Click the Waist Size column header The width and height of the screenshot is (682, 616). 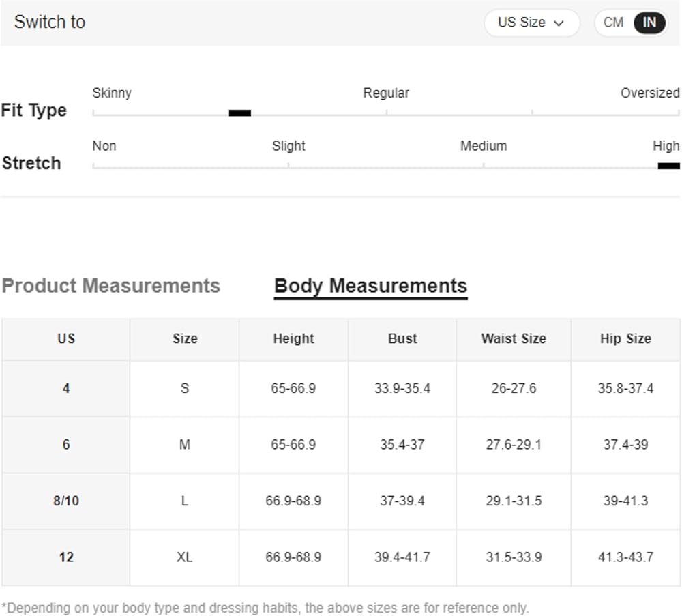[514, 339]
